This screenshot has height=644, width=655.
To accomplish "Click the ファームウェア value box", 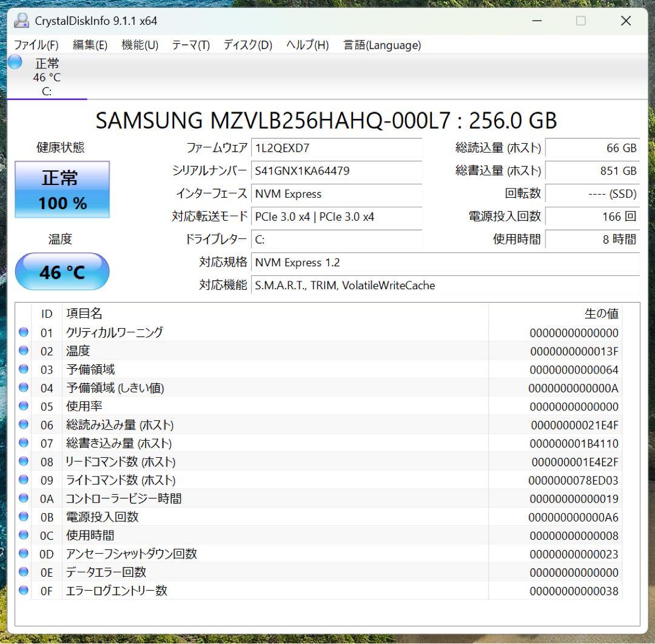I will pyautogui.click(x=337, y=149).
